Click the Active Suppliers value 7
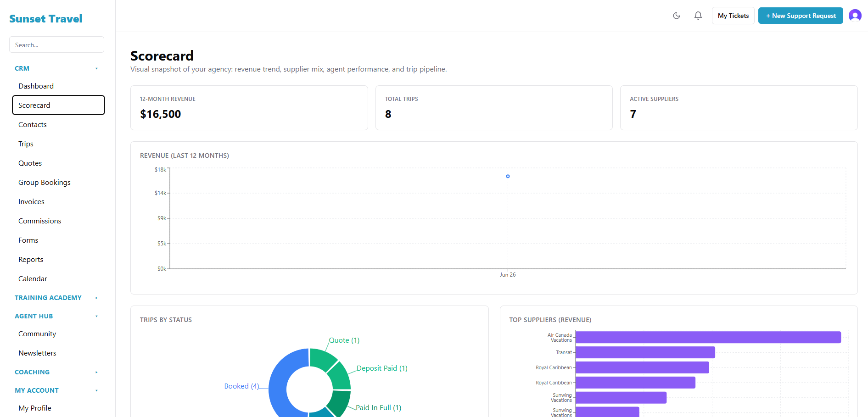The width and height of the screenshot is (868, 417). point(633,114)
